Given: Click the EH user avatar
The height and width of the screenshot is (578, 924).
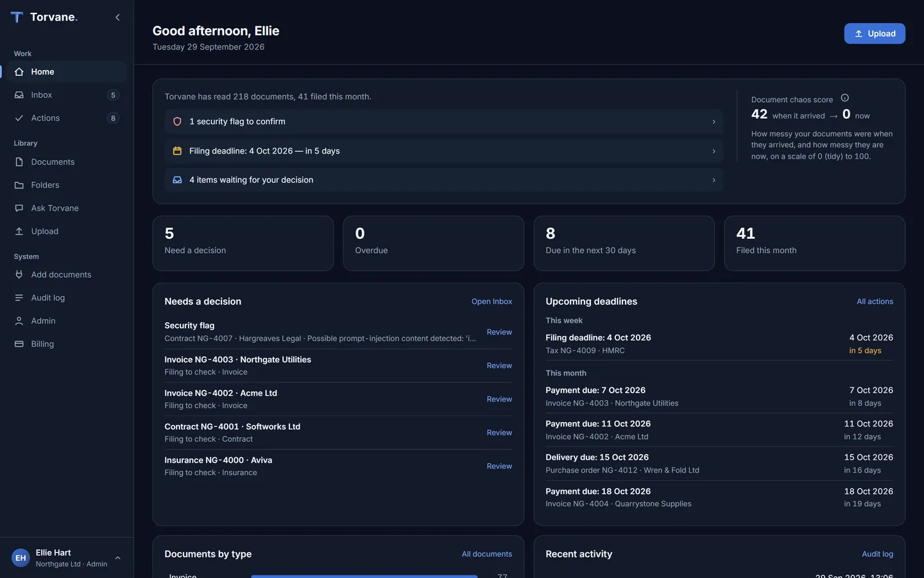Looking at the screenshot, I should [x=21, y=557].
